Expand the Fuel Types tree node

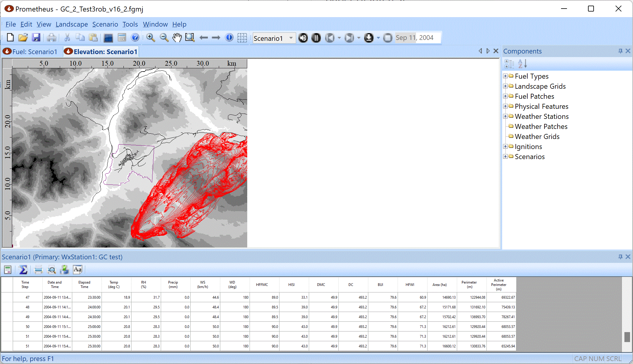coord(505,76)
